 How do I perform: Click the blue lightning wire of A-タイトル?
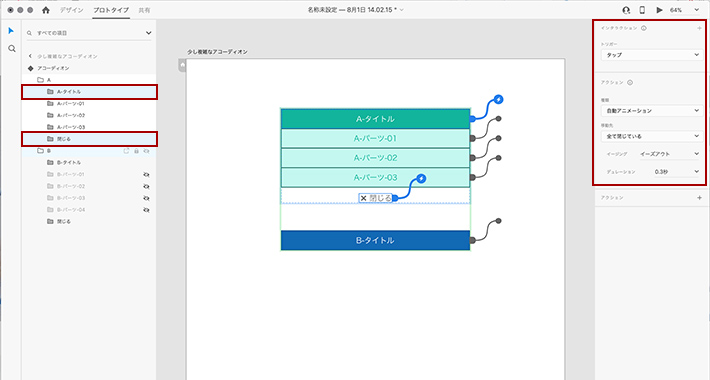click(x=498, y=100)
